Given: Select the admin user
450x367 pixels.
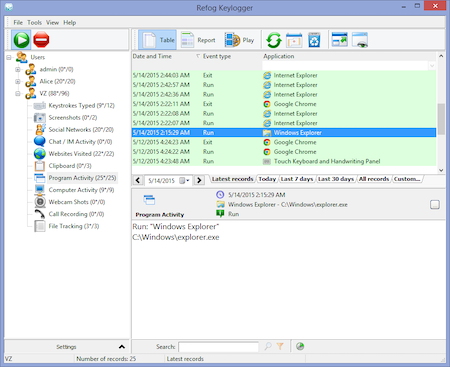Looking at the screenshot, I should [x=56, y=69].
